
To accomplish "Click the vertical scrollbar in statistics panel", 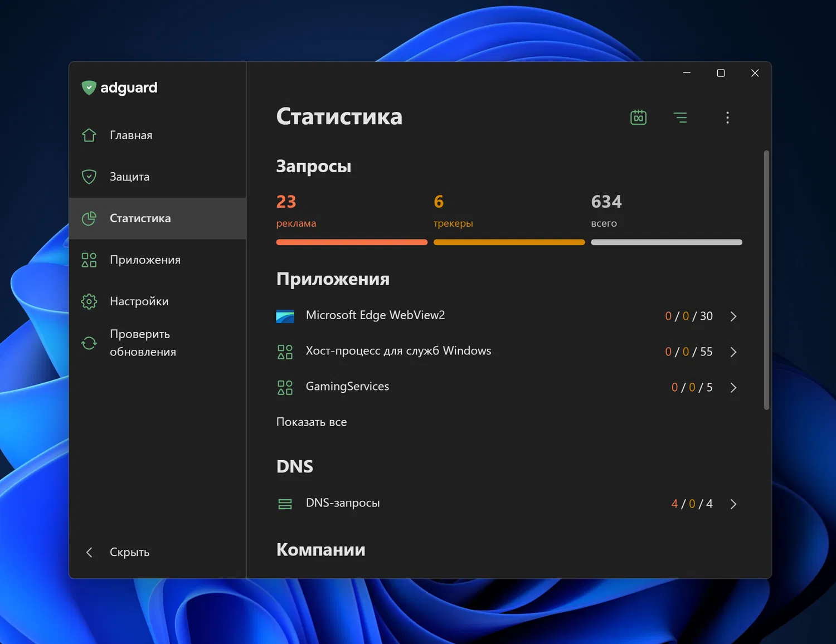I will coord(766,280).
